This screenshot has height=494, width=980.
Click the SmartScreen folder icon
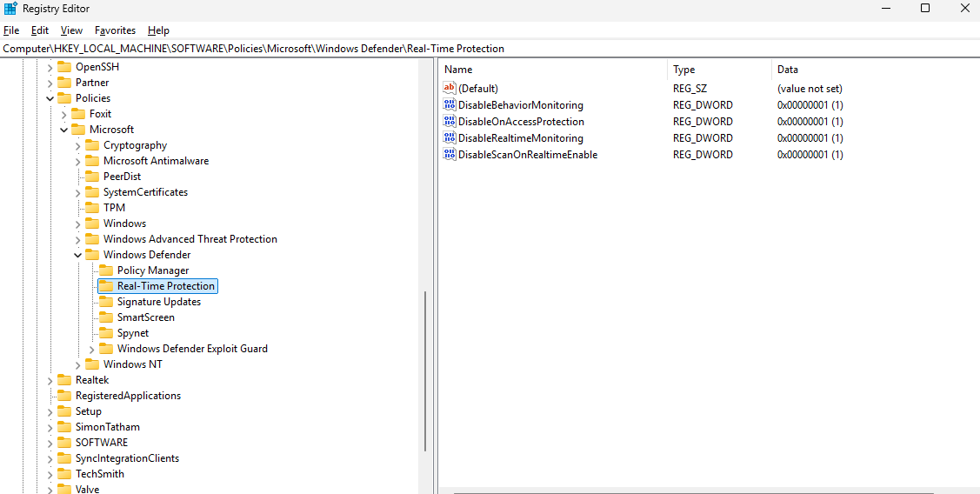pyautogui.click(x=106, y=317)
